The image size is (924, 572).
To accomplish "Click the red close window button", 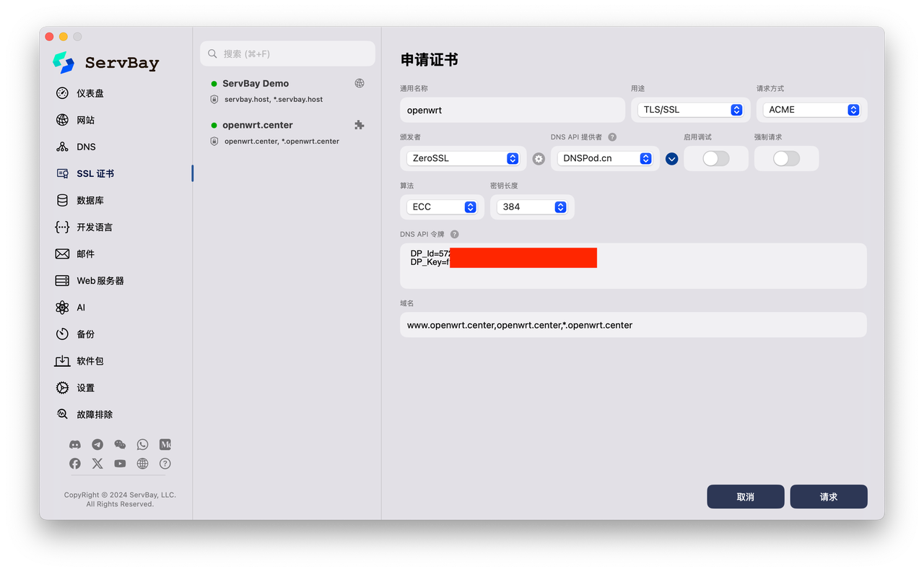I will (x=49, y=37).
